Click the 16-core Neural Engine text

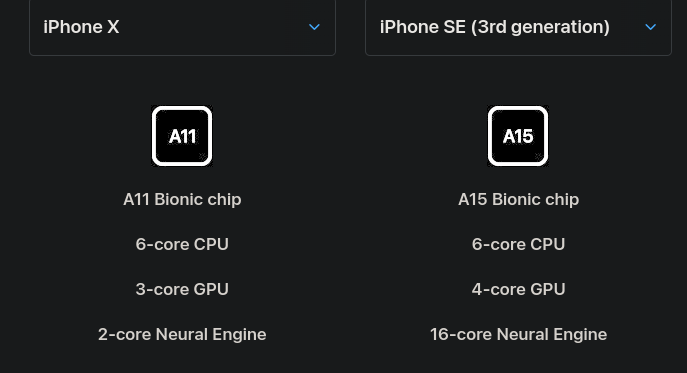point(518,334)
